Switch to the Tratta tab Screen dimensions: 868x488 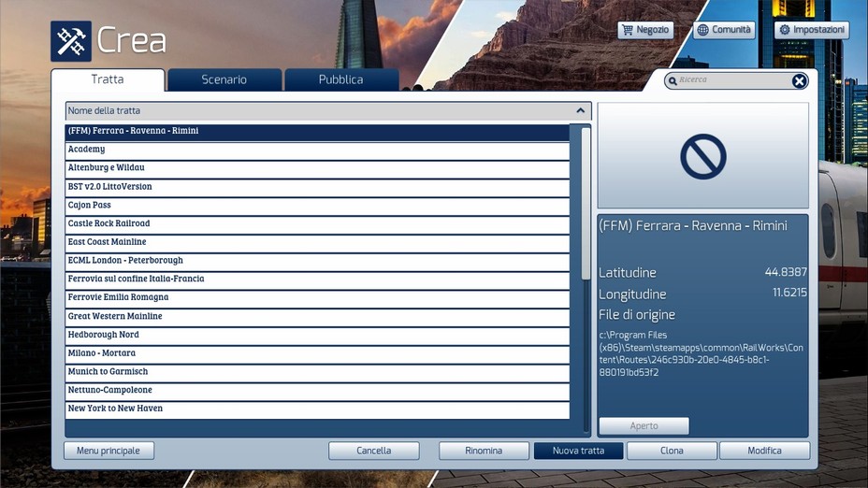coord(108,79)
